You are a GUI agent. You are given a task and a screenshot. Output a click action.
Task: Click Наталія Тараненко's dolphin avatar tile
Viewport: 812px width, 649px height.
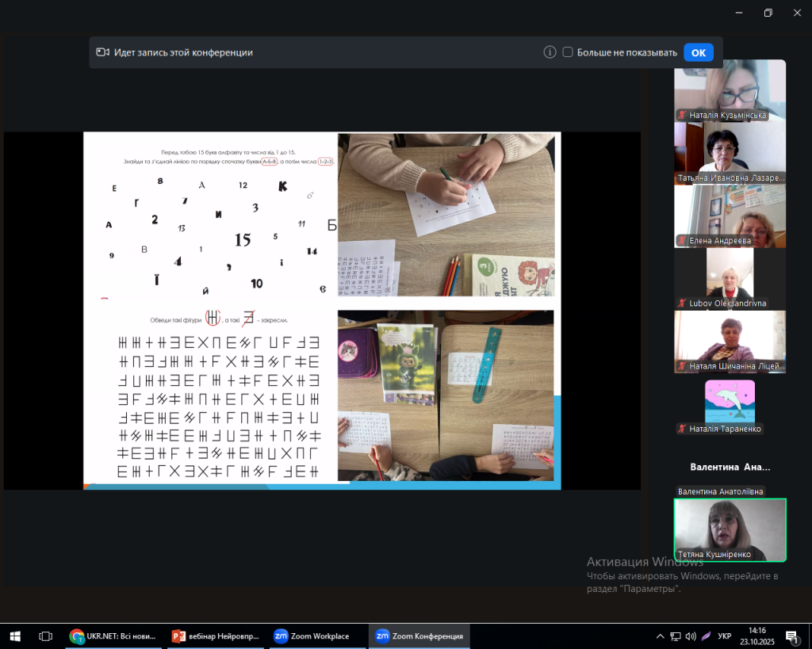730,404
